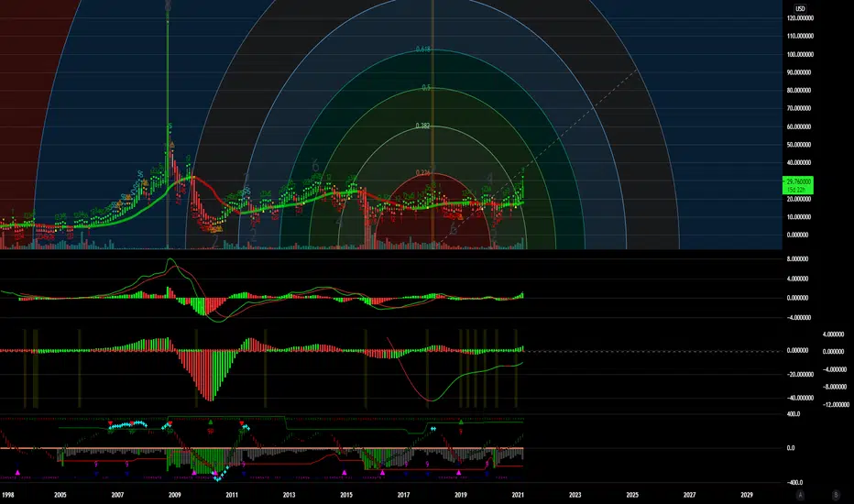Select the 0.382 Fibonacci arc label
This screenshot has height=504, width=854.
422,126
